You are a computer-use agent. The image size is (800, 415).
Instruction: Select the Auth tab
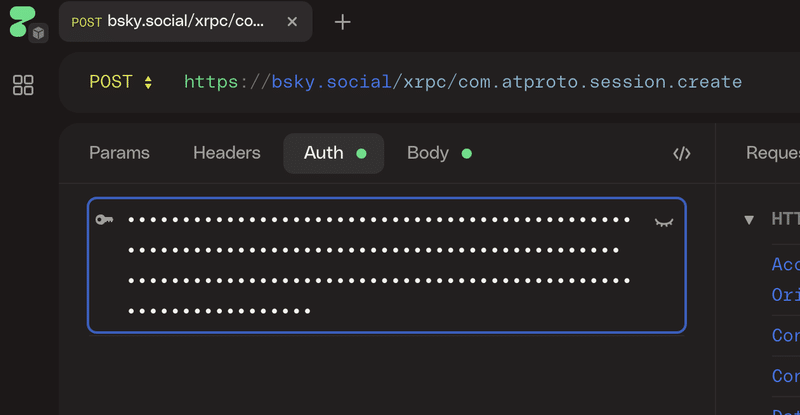[x=334, y=153]
